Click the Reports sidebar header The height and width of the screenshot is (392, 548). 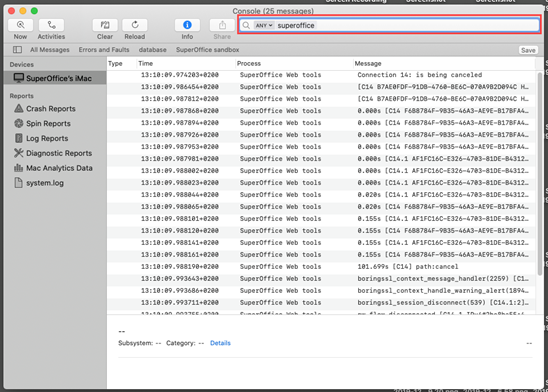coord(22,96)
